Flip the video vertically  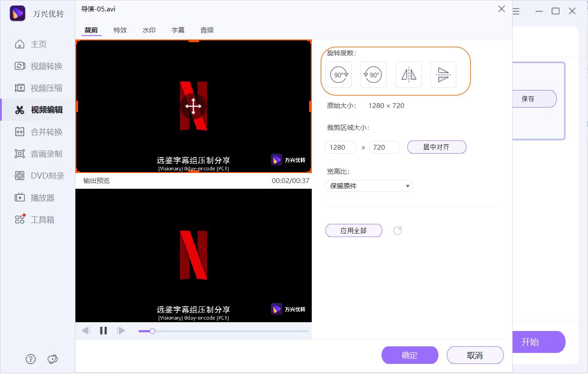[x=443, y=74]
